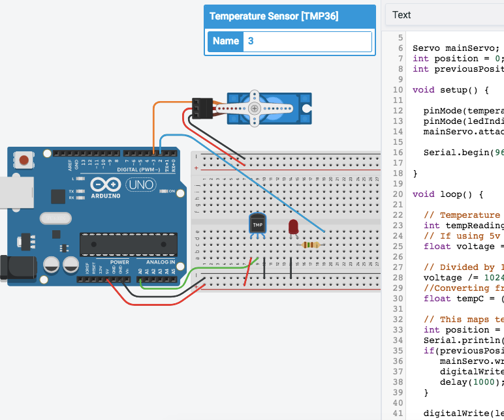Screen dimensions: 504x420
Task: Open the Text code mode dropdown
Action: pyautogui.click(x=445, y=15)
